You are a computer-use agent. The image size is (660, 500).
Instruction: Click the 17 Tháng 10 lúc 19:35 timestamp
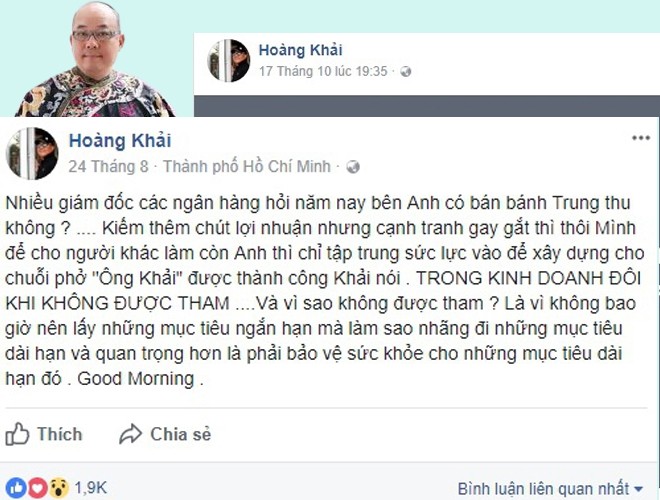tap(323, 72)
